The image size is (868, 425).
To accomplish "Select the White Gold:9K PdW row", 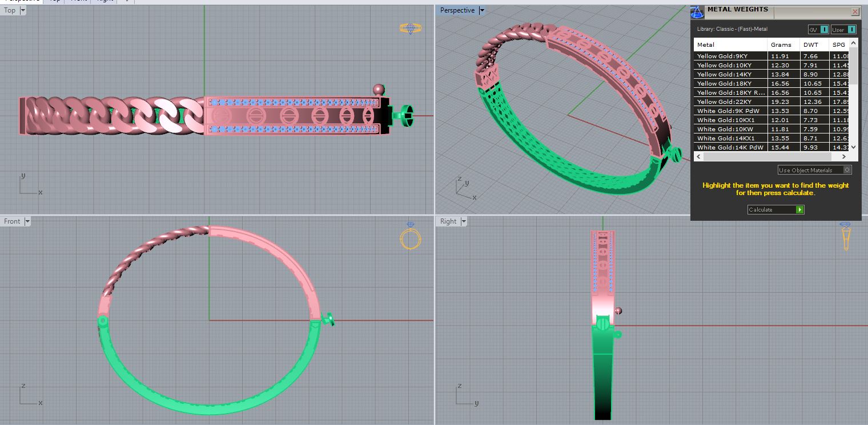I will tap(771, 111).
